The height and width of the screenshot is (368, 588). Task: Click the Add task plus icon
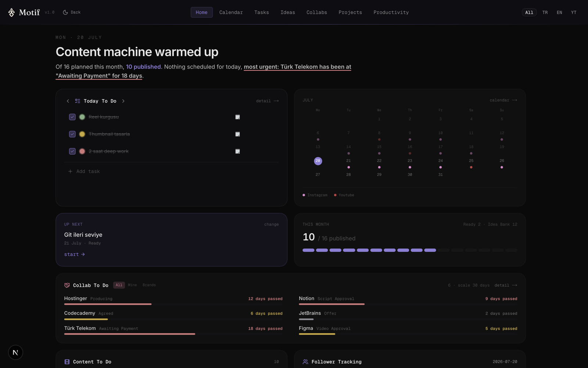tap(70, 171)
